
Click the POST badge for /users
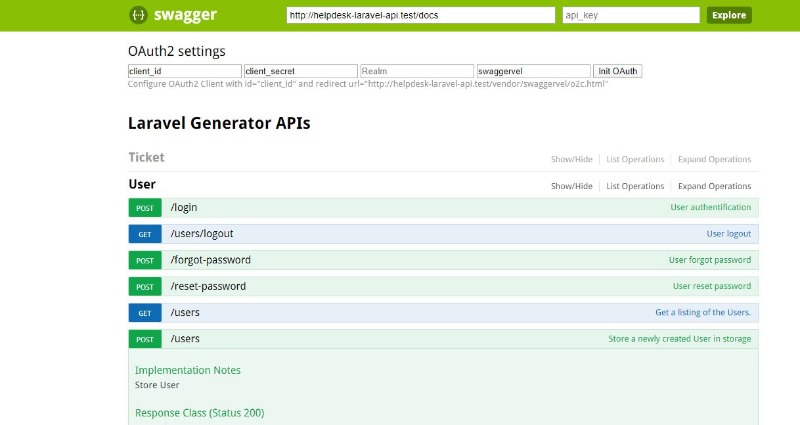(145, 339)
